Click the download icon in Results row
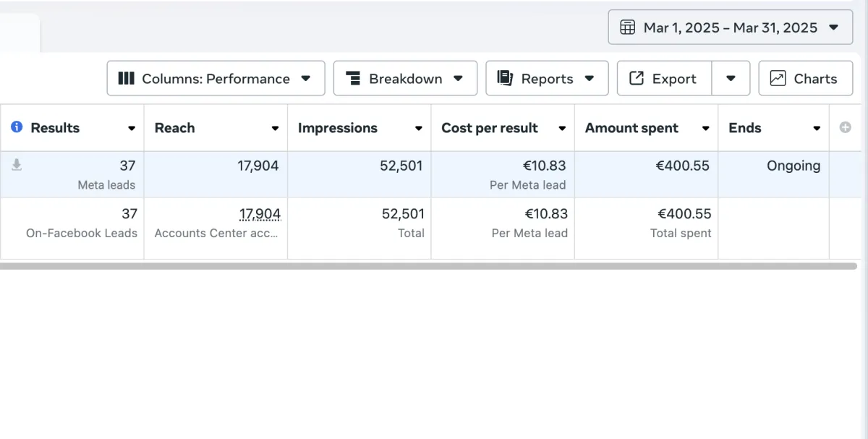This screenshot has width=868, height=439. pos(17,166)
